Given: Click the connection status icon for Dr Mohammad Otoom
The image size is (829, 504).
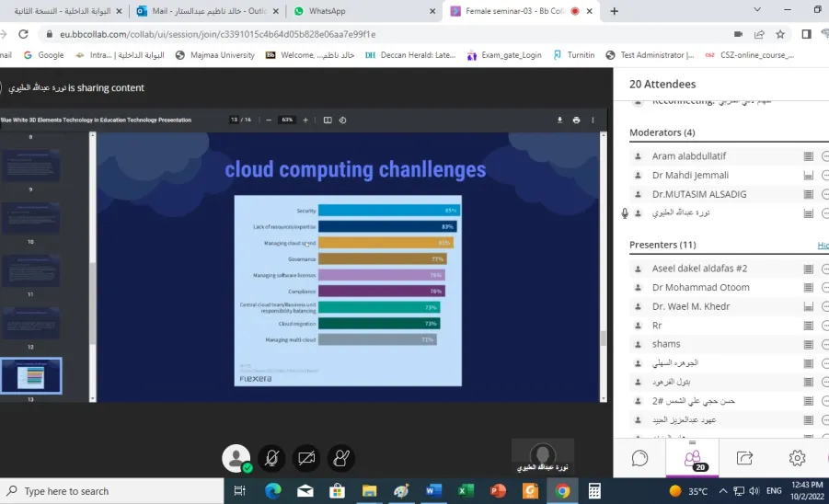Looking at the screenshot, I should [808, 287].
